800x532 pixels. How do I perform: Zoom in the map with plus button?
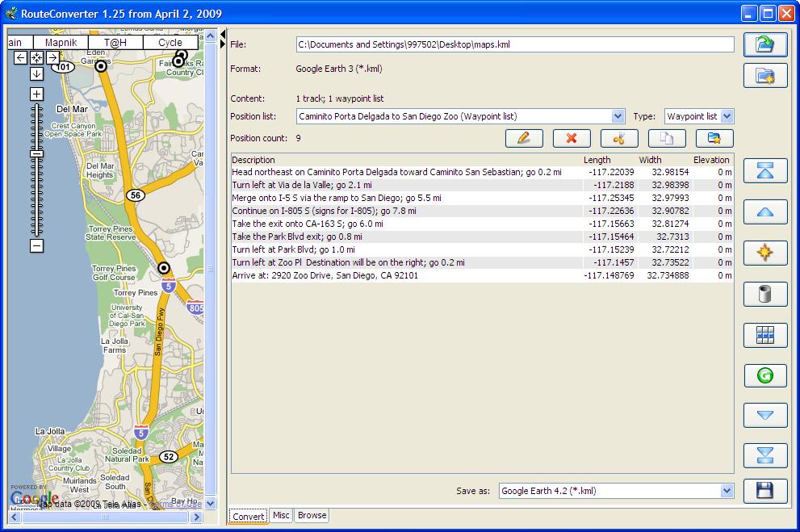click(37, 94)
